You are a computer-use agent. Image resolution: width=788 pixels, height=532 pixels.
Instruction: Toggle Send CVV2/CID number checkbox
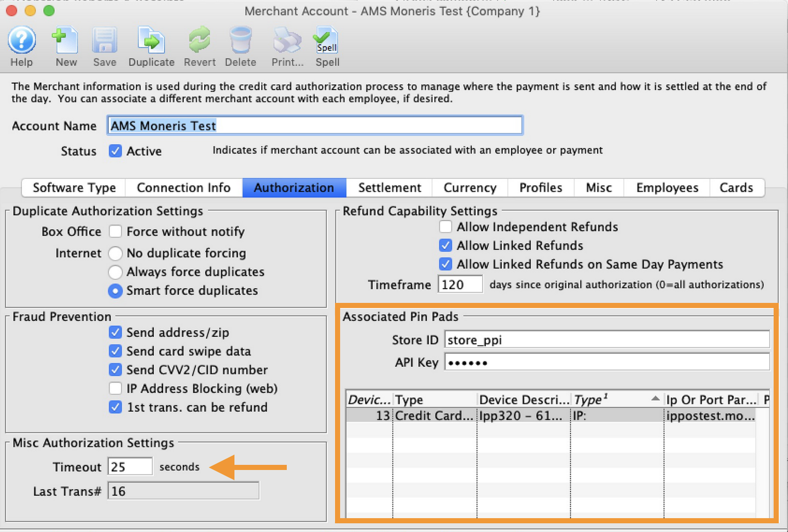115,370
